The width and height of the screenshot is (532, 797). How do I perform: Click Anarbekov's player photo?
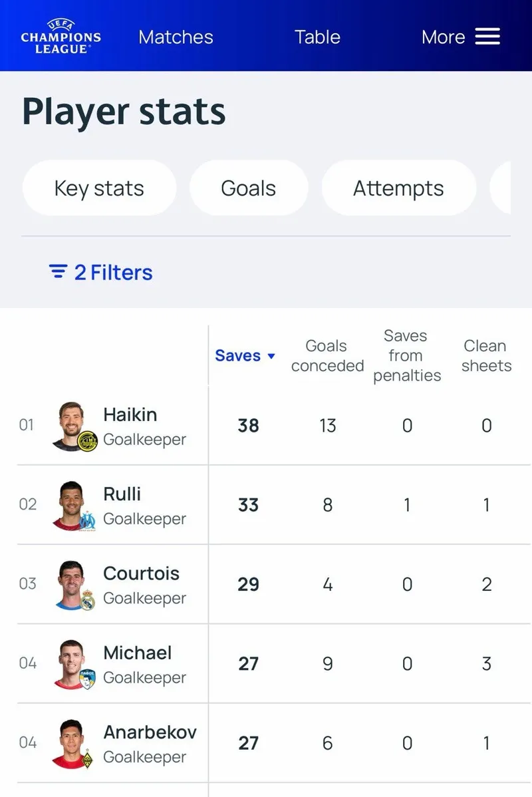[71, 742]
